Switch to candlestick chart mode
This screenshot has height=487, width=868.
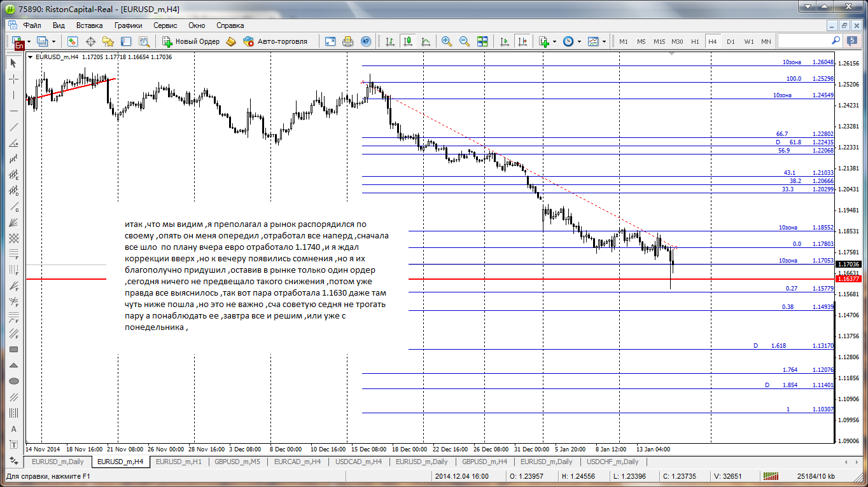pyautogui.click(x=408, y=41)
